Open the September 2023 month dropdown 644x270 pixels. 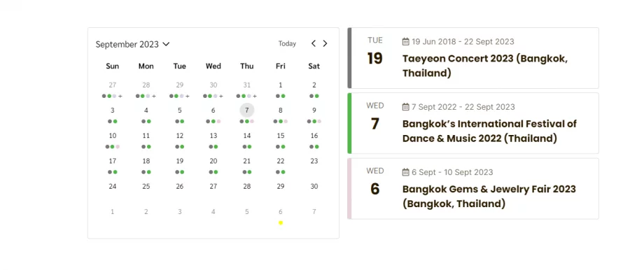(x=133, y=44)
